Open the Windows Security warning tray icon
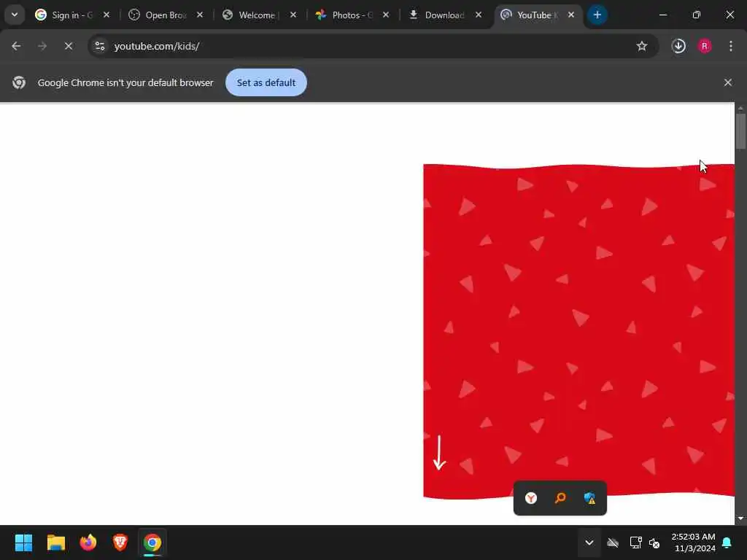The image size is (747, 560). (x=589, y=498)
